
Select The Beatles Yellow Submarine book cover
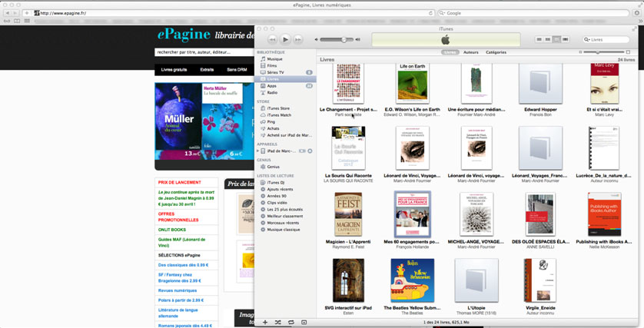413,280
